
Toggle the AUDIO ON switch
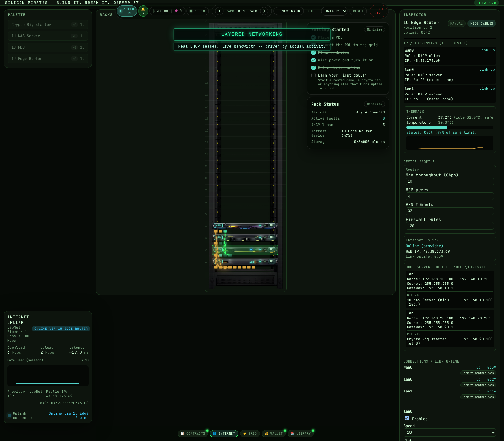[127, 11]
